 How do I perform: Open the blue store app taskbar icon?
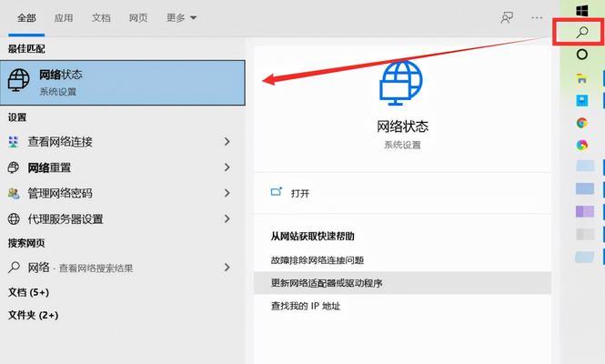pyautogui.click(x=582, y=101)
